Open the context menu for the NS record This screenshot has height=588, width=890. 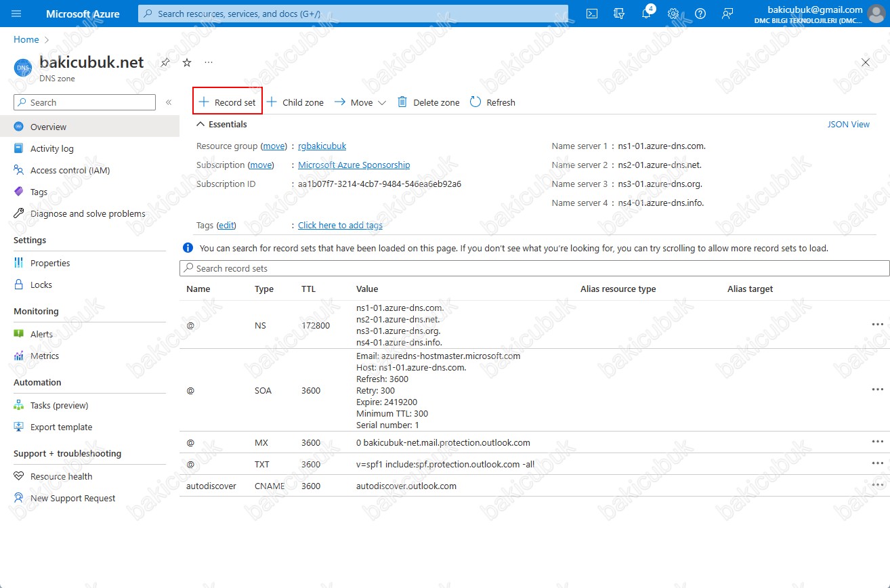877,324
